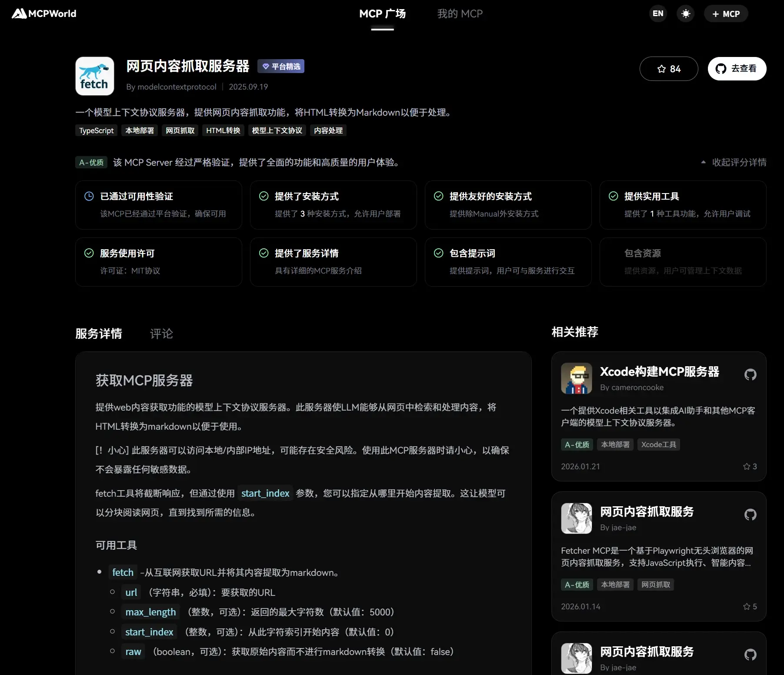Screen dimensions: 784x675
Task: Click the TypeScript tag
Action: tap(96, 130)
